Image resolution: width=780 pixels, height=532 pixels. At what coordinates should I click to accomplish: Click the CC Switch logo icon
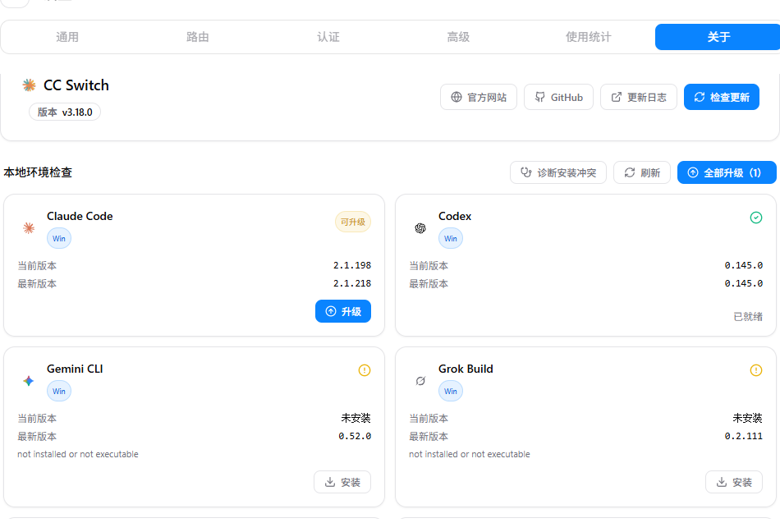point(30,85)
